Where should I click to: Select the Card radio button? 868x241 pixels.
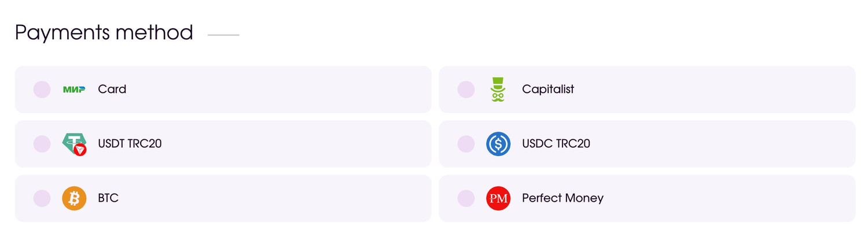coord(42,90)
